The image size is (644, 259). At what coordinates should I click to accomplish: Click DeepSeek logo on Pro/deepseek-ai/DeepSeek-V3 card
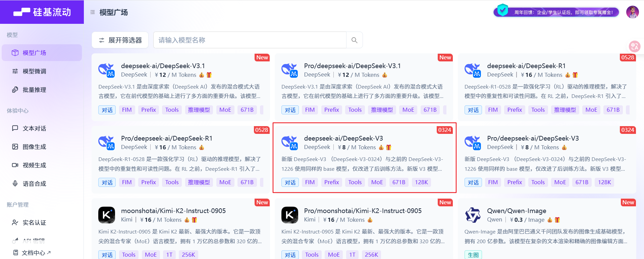(473, 143)
